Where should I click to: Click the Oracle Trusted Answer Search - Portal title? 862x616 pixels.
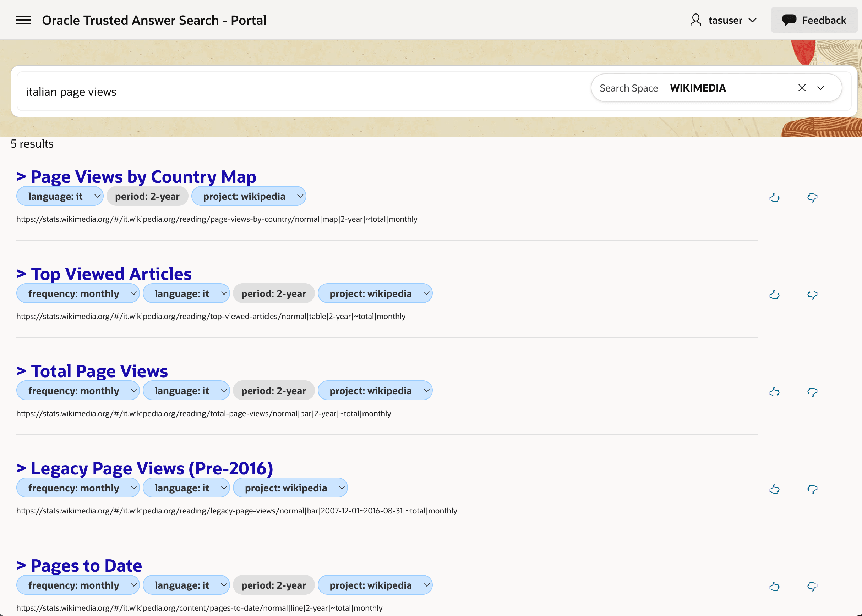pyautogui.click(x=154, y=20)
